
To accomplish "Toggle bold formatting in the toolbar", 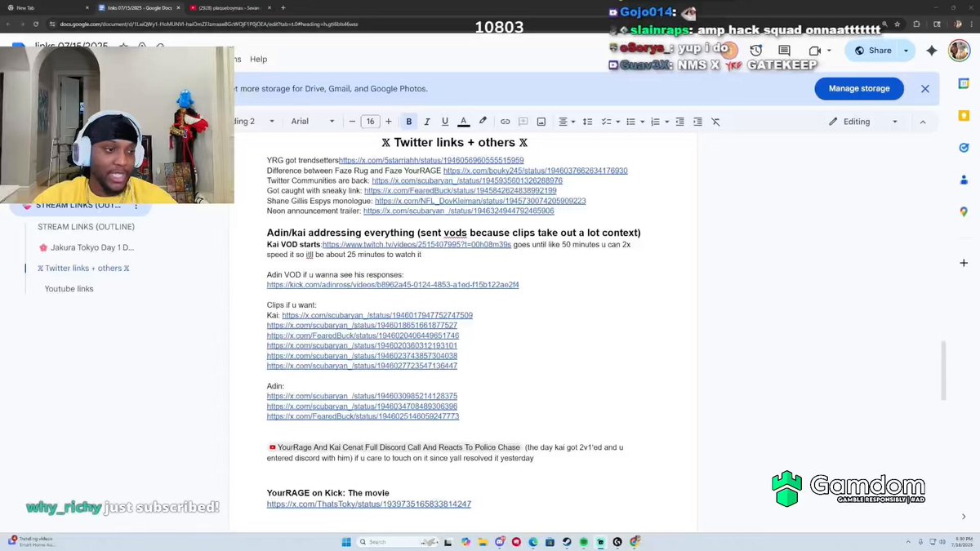I will tap(408, 122).
